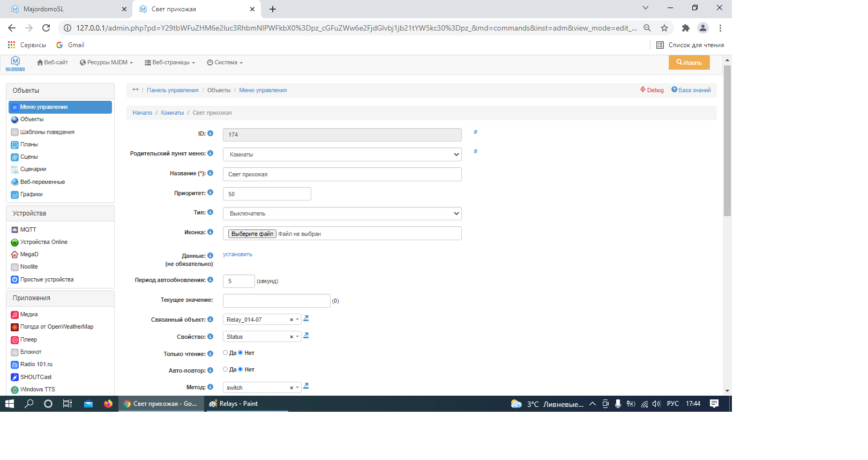Click the Выберите файл button

[252, 234]
